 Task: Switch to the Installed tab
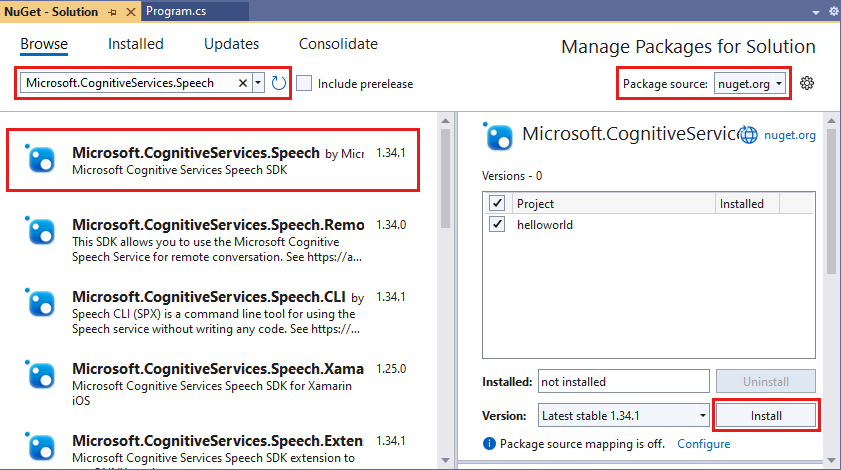pyautogui.click(x=136, y=44)
